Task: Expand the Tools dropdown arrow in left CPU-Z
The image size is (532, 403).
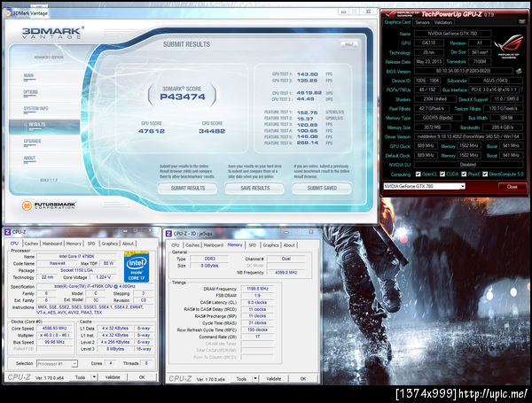Action: (94, 377)
